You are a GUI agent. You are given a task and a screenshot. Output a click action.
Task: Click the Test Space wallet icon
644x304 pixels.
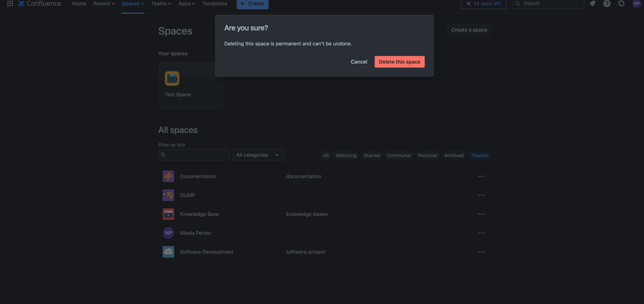pyautogui.click(x=172, y=79)
